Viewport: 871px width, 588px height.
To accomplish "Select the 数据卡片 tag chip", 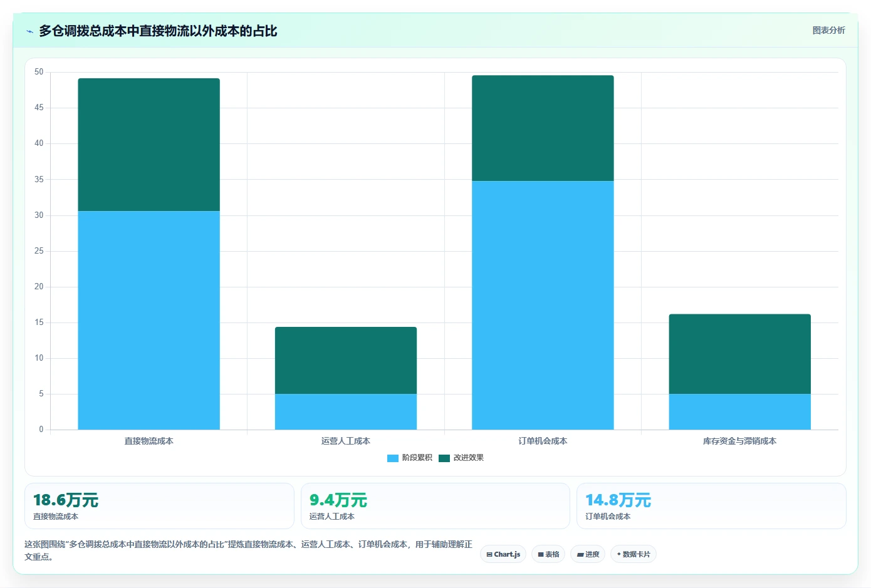I will [634, 554].
